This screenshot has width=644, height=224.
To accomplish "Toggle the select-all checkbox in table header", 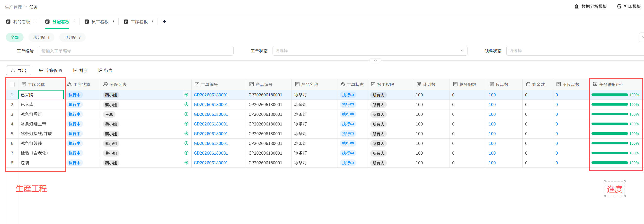I will point(12,84).
